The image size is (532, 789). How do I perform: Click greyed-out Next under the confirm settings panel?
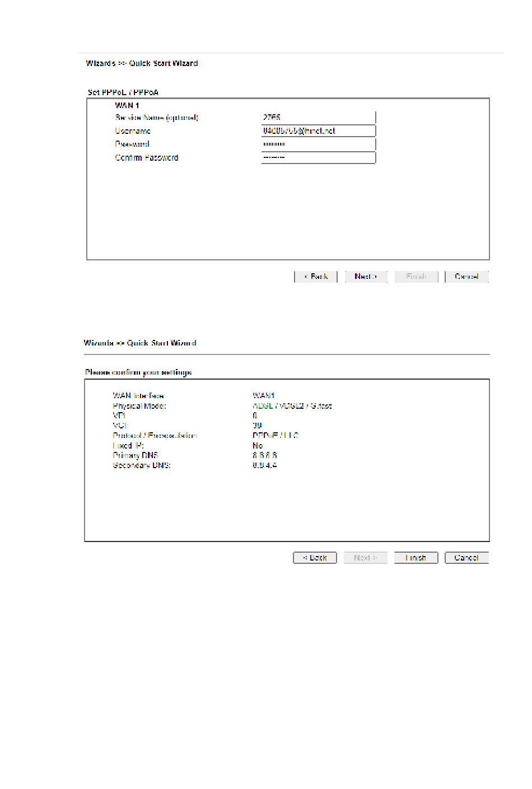pos(366,558)
